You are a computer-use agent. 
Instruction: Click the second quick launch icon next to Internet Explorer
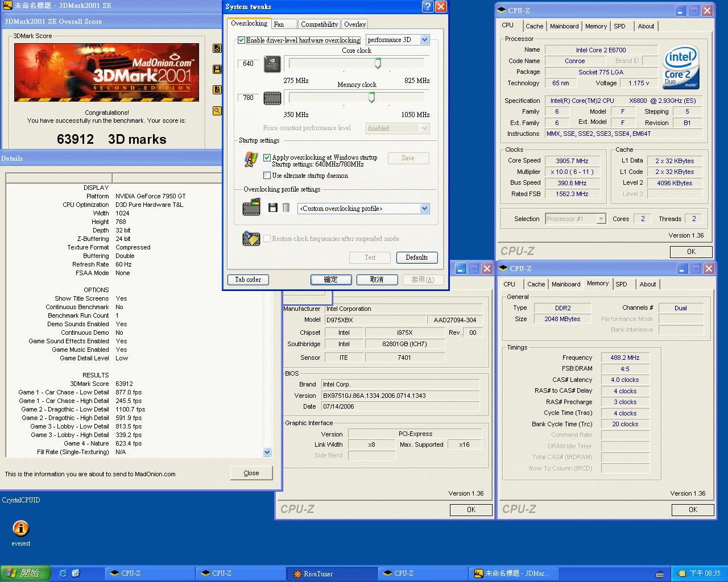pyautogui.click(x=76, y=573)
